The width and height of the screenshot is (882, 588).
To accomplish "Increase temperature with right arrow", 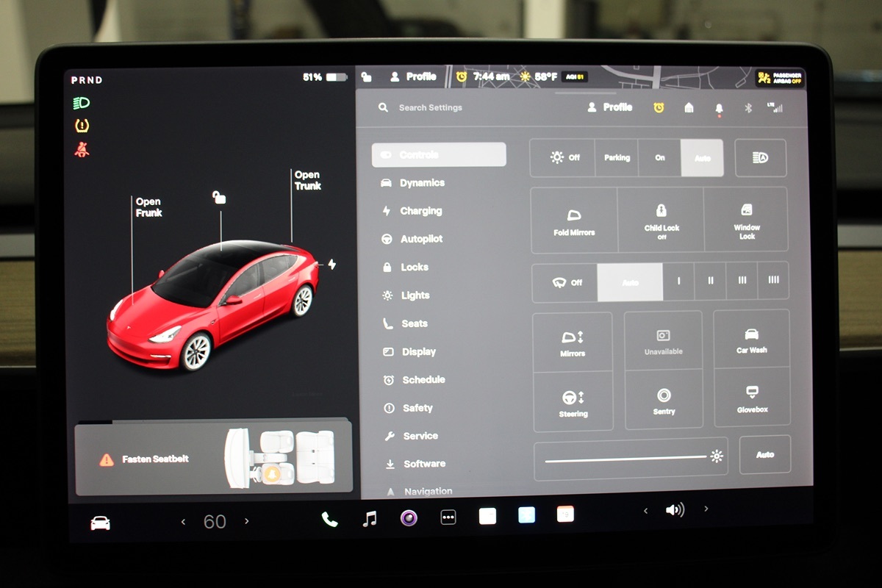I will tap(247, 521).
